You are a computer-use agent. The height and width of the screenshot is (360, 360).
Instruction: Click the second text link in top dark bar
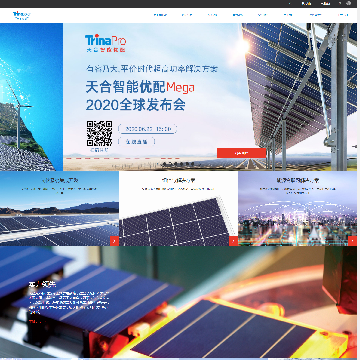(x=325, y=4)
